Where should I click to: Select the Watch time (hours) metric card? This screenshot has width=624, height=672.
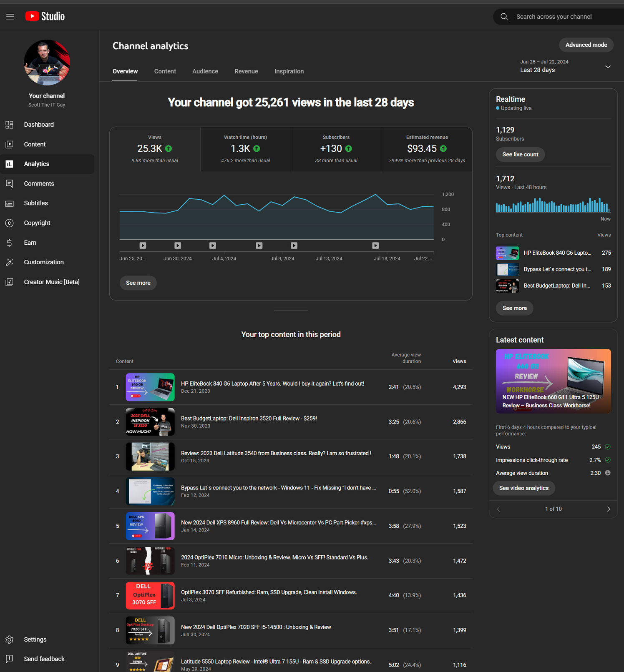click(246, 149)
